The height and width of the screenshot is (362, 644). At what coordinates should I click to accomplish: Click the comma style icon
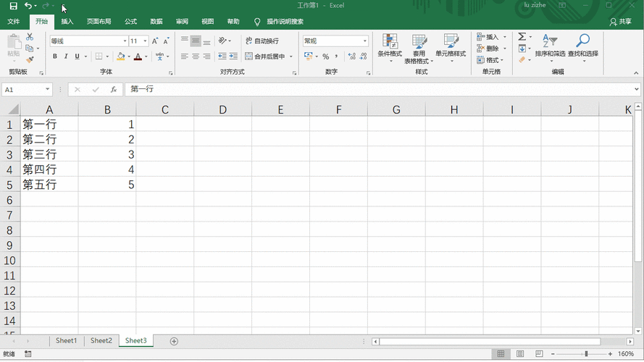click(336, 56)
